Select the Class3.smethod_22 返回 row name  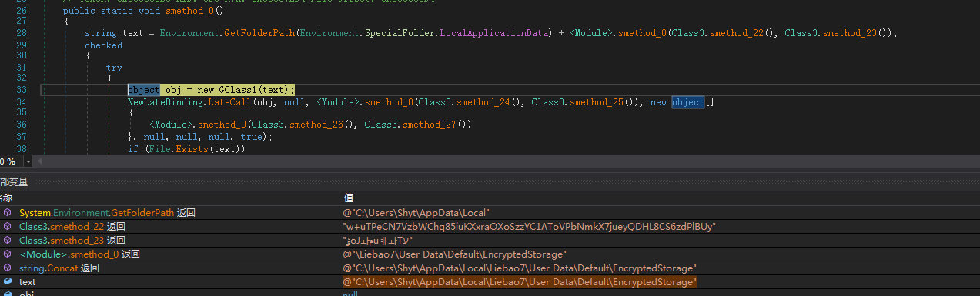(72, 227)
